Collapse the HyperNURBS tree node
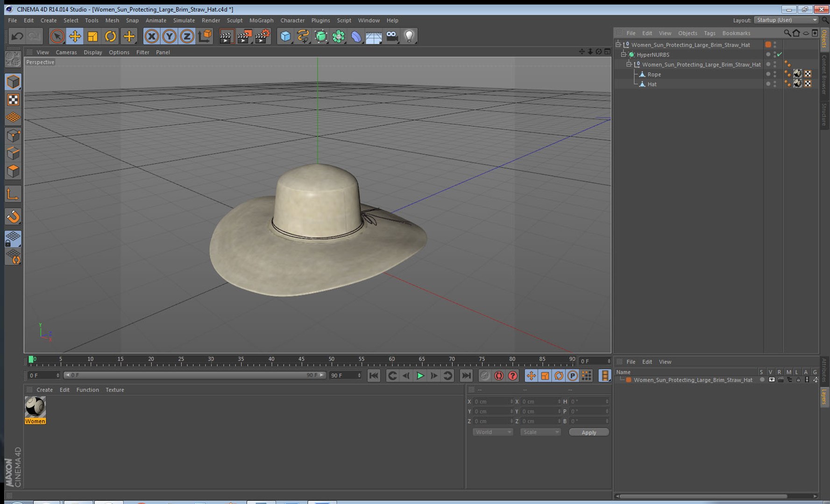This screenshot has height=504, width=830. 623,55
